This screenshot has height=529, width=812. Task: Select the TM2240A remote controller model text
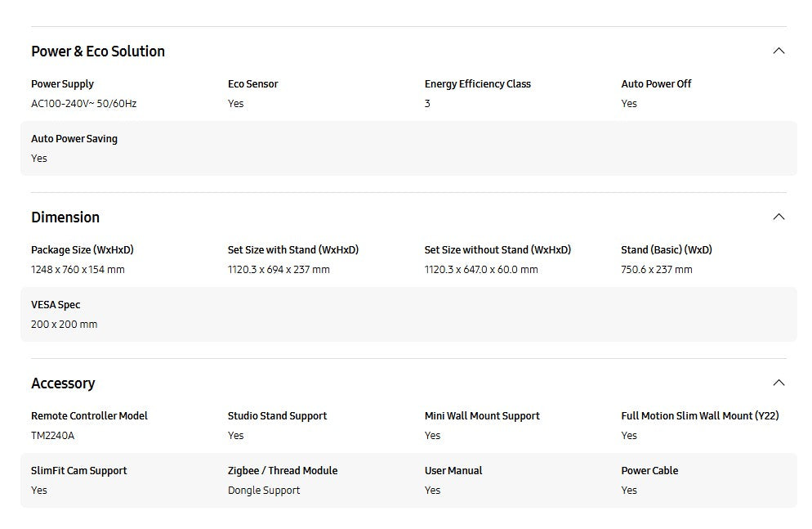52,436
